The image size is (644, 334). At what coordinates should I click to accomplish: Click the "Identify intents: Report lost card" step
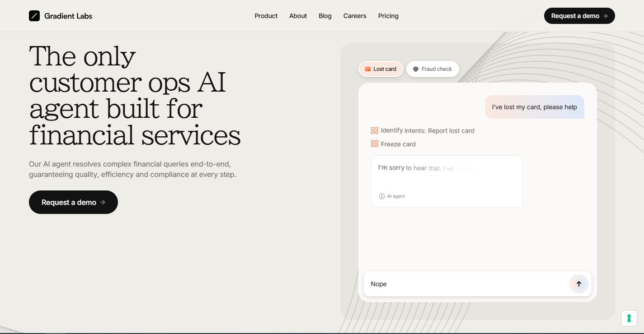[428, 130]
